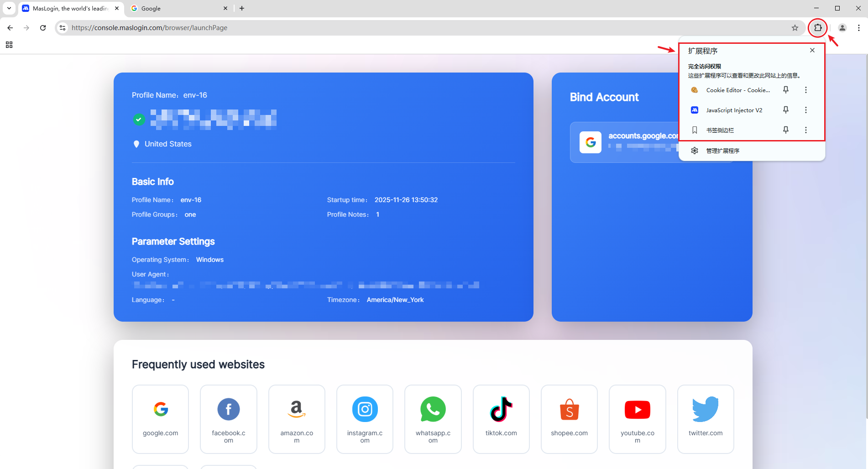Click the accounts.google.com bound account card

(625, 142)
